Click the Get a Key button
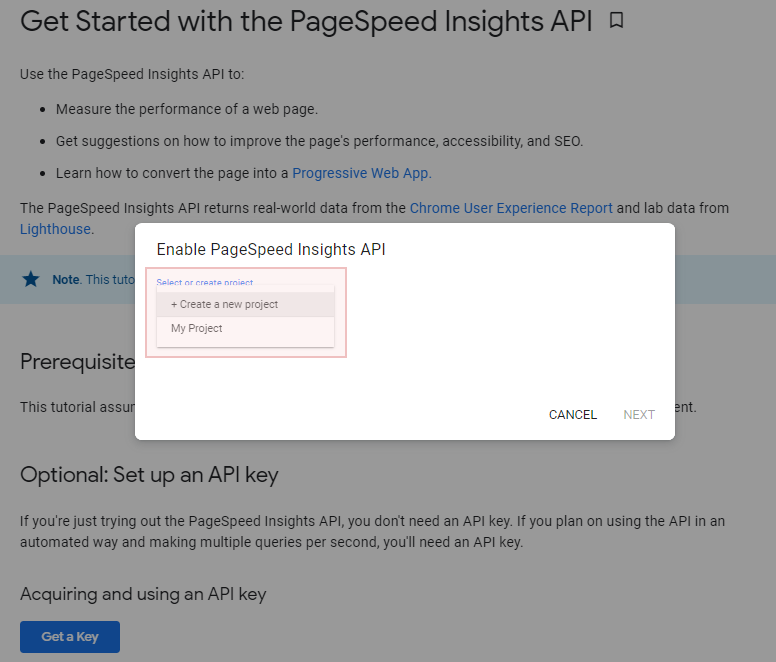The height and width of the screenshot is (662, 776). point(70,637)
